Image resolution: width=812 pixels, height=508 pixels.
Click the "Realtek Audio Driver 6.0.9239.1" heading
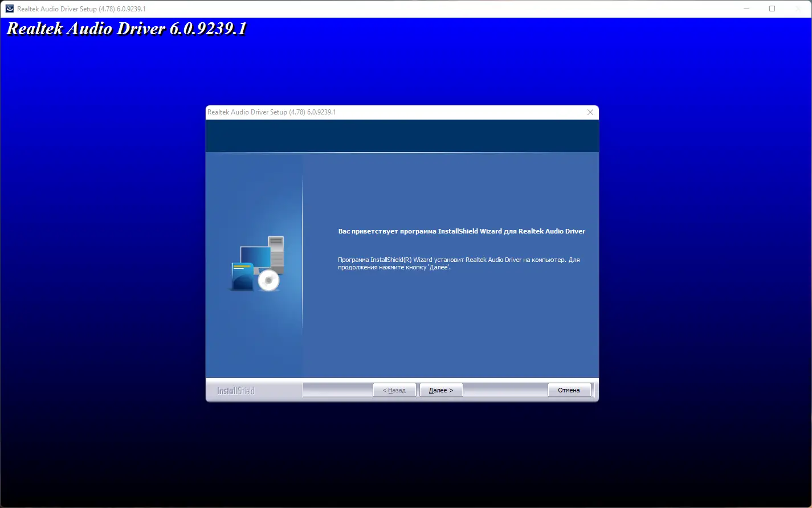coord(127,29)
